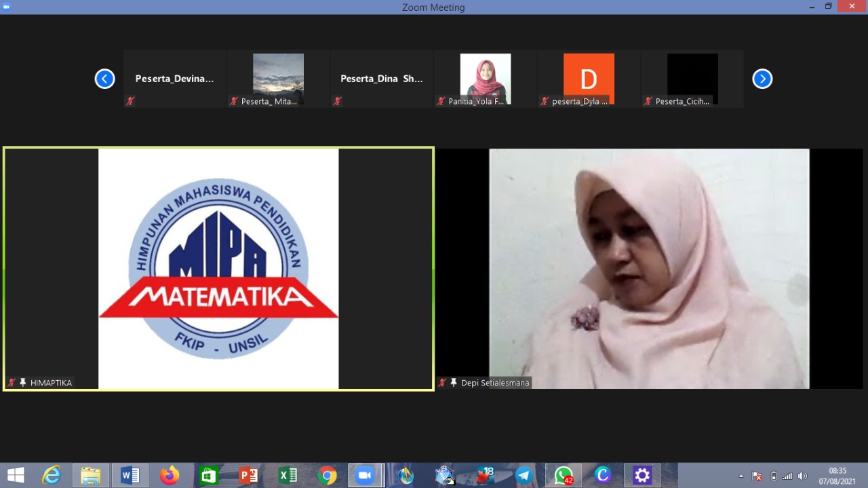Click the left arrow of participant strip
Viewport: 868px width, 488px height.
tap(104, 79)
